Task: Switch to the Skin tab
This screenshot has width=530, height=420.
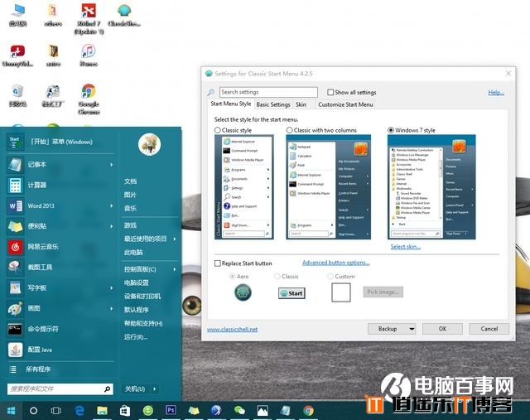Action: click(301, 104)
